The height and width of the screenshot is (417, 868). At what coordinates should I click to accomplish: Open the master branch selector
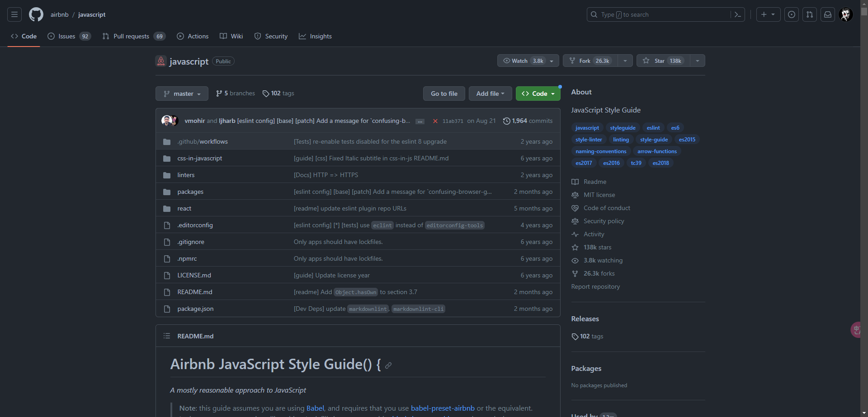(182, 94)
